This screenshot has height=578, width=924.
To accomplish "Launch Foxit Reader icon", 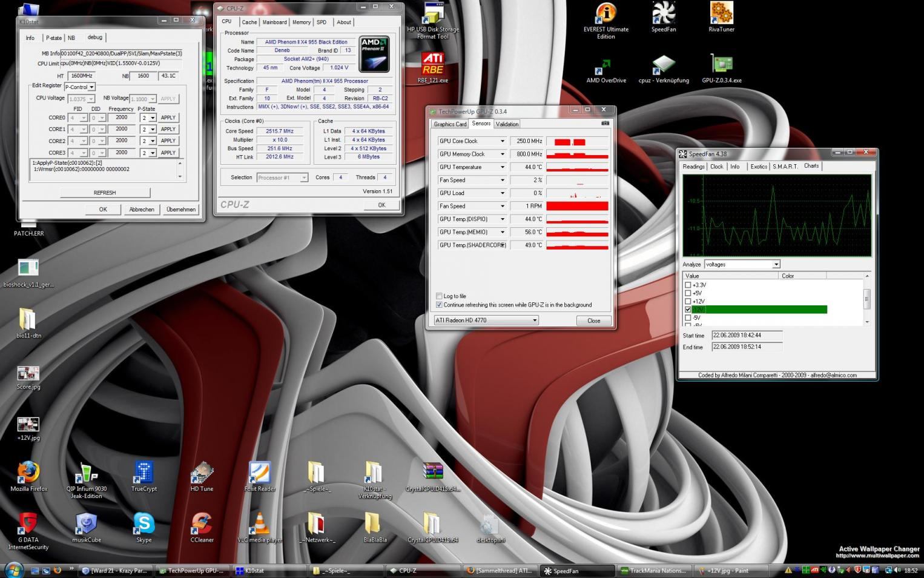I will (x=260, y=477).
